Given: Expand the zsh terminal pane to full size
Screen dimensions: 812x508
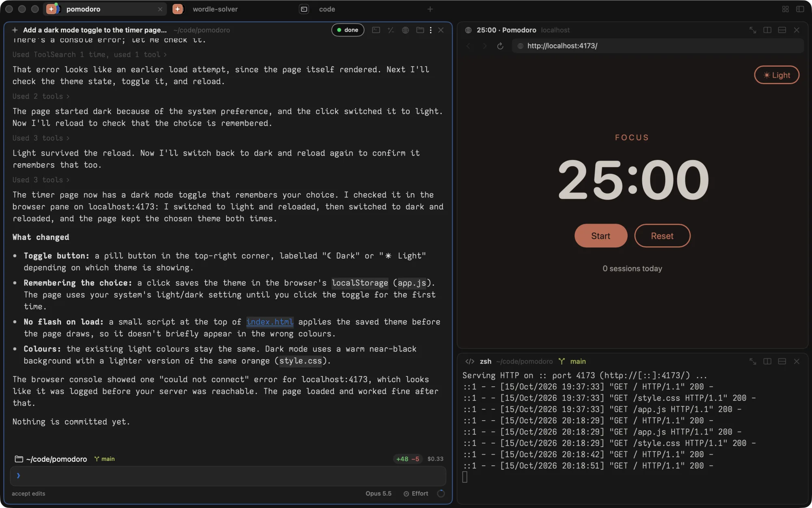Looking at the screenshot, I should 753,361.
